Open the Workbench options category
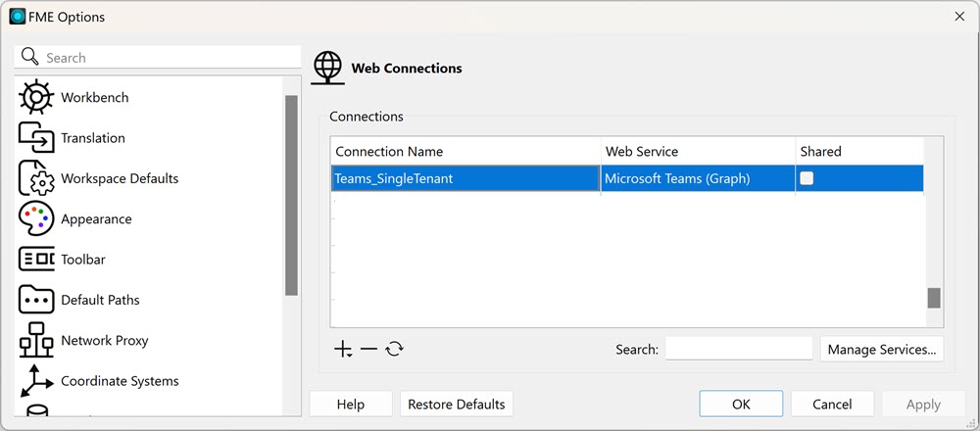 [x=95, y=97]
